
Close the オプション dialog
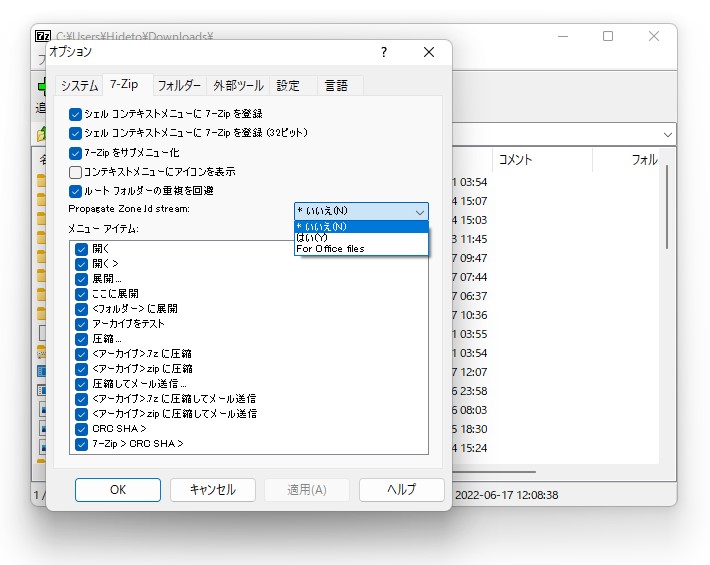[429, 52]
